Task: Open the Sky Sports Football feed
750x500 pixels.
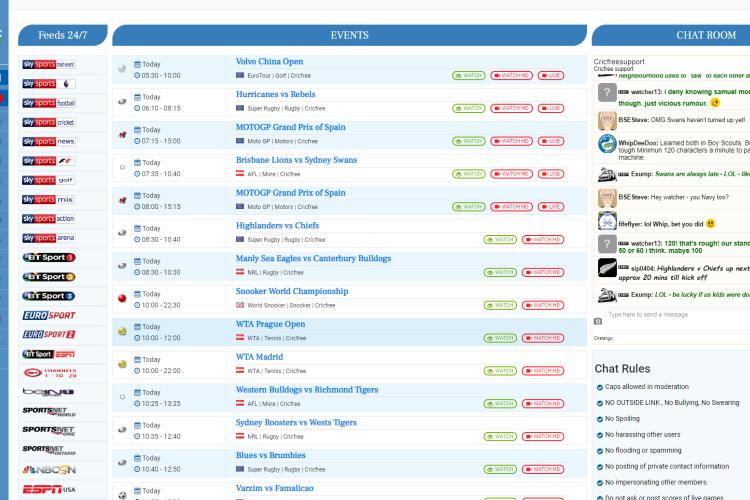Action: click(x=49, y=103)
